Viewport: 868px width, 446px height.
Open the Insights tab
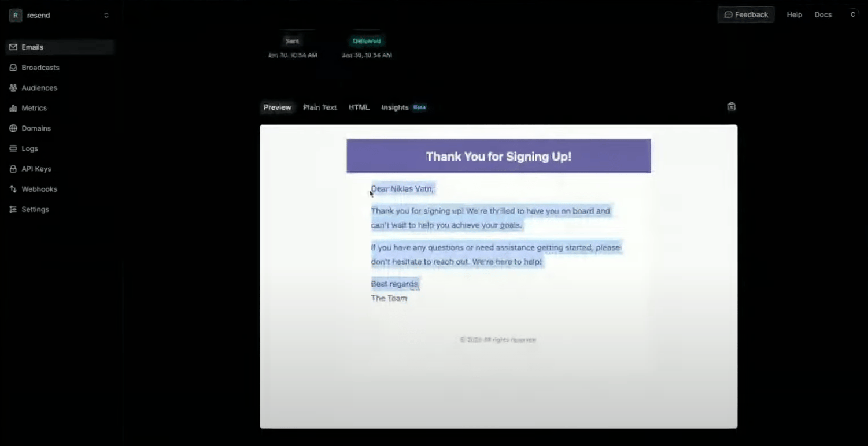[404, 107]
